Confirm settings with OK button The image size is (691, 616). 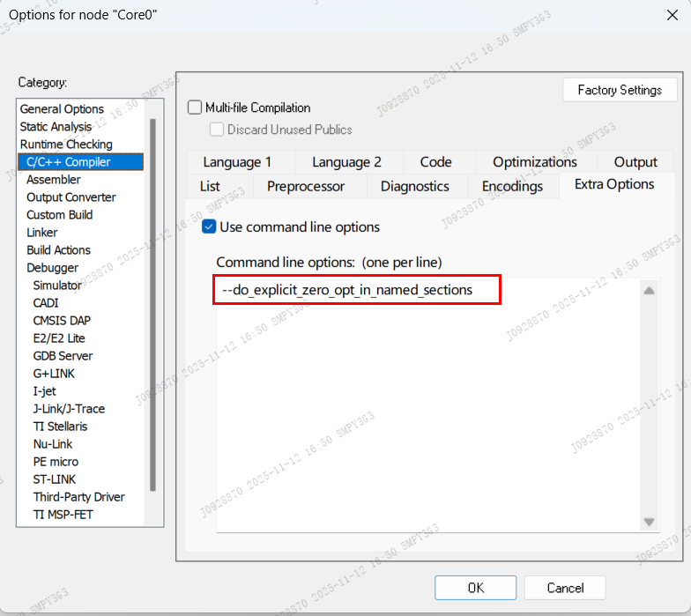(x=475, y=588)
